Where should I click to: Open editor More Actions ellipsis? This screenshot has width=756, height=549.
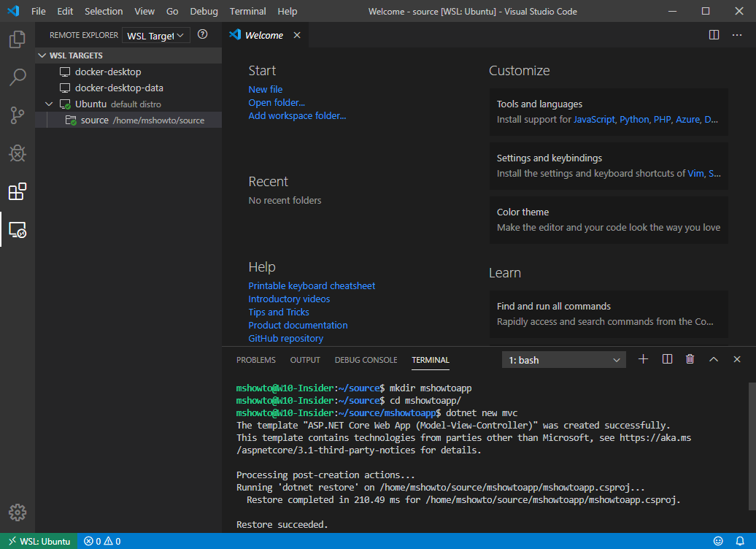(737, 35)
